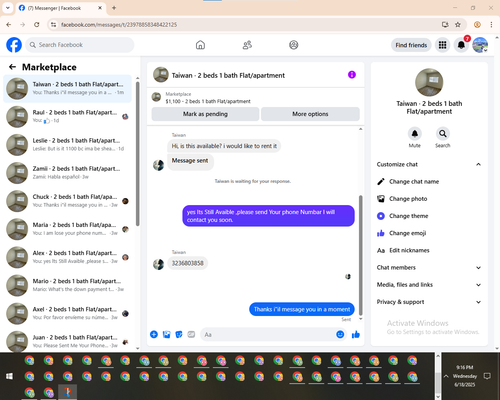500x400 pixels.
Task: Open Juan's apartment conversation
Action: point(67,341)
